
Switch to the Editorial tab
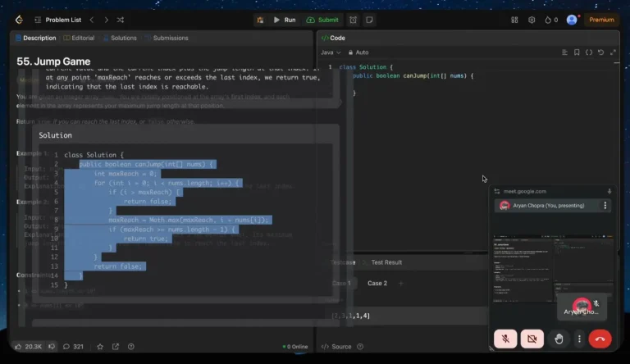79,38
